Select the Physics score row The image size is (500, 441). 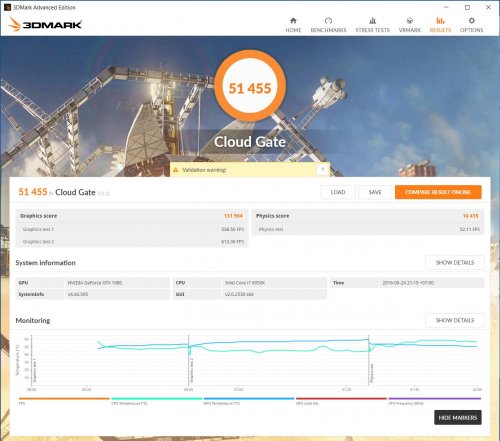[x=368, y=216]
